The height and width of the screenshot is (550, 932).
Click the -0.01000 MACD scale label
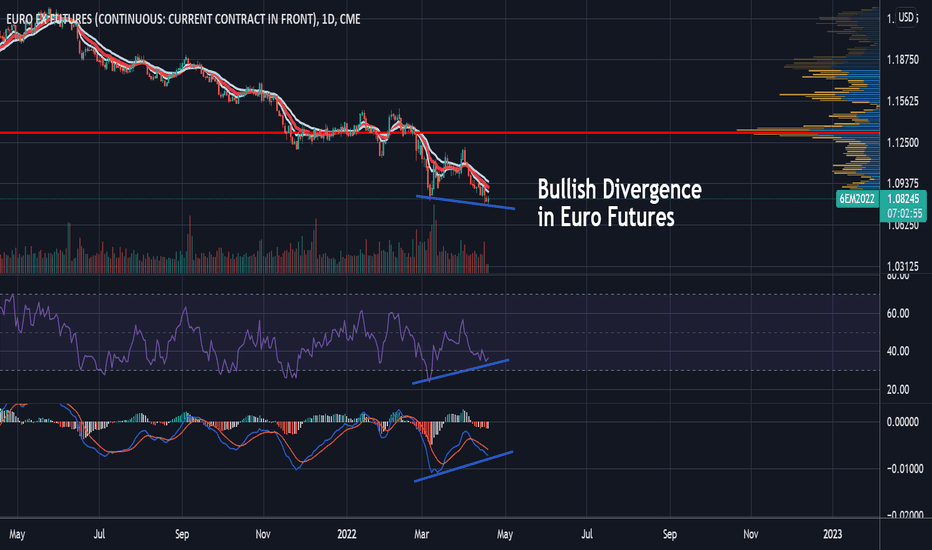tap(904, 469)
